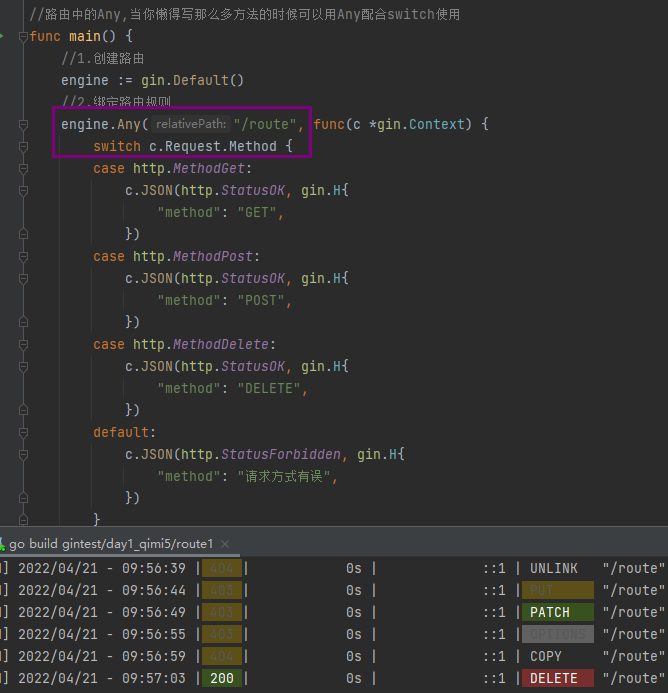668x693 pixels.
Task: Collapse c.JSON fold under the MethodDelete case
Action: (x=24, y=367)
